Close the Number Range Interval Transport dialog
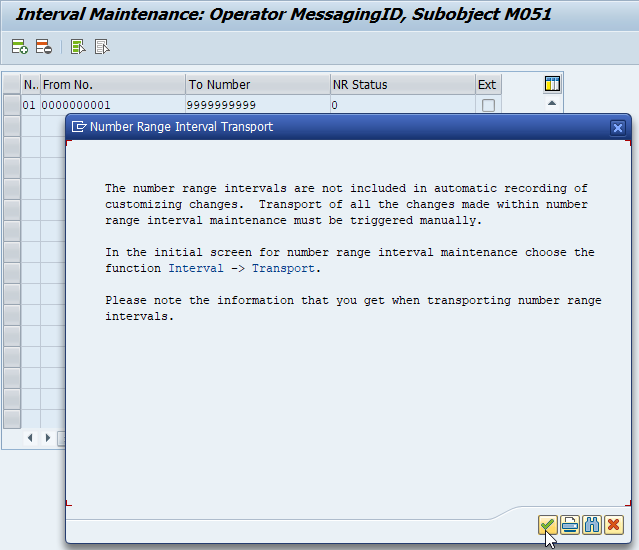Viewport: 639px width, 550px height. point(618,127)
